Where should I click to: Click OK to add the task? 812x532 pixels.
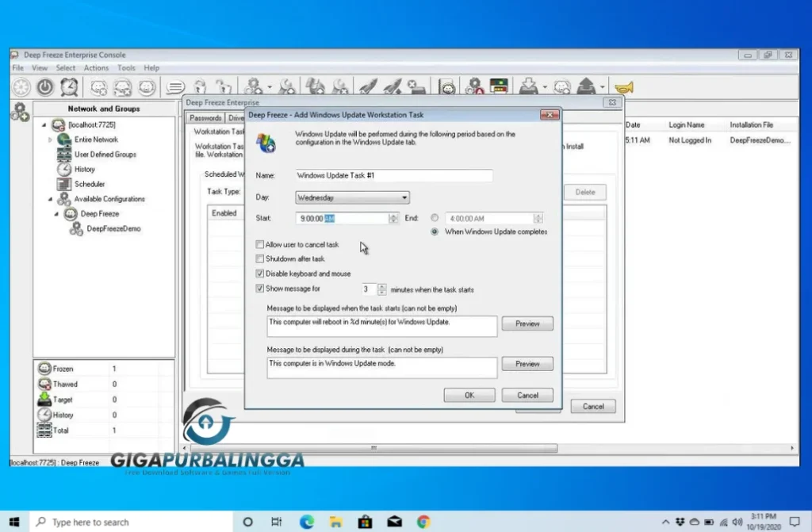[469, 395]
